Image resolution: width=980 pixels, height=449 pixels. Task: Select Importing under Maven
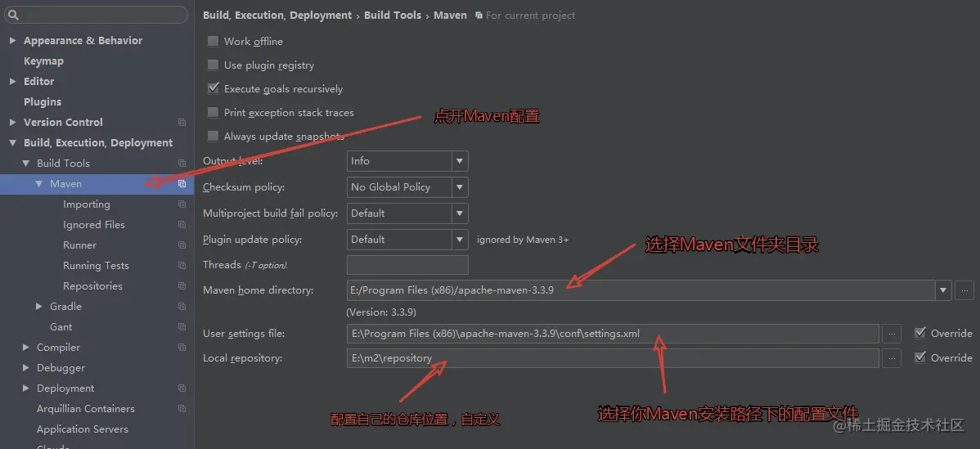pyautogui.click(x=86, y=204)
